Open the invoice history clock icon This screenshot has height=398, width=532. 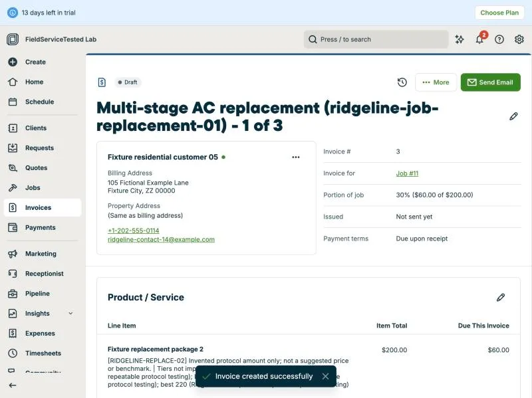[x=402, y=82]
